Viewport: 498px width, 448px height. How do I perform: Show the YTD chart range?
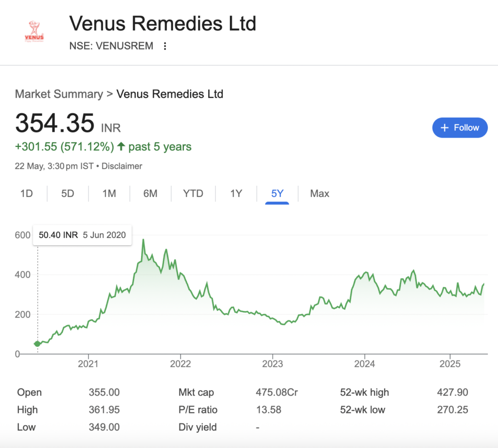point(193,194)
